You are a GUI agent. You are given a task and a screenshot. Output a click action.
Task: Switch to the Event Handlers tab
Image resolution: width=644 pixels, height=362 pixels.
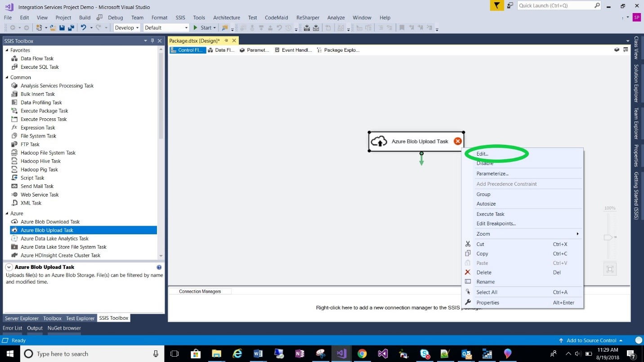pyautogui.click(x=293, y=50)
